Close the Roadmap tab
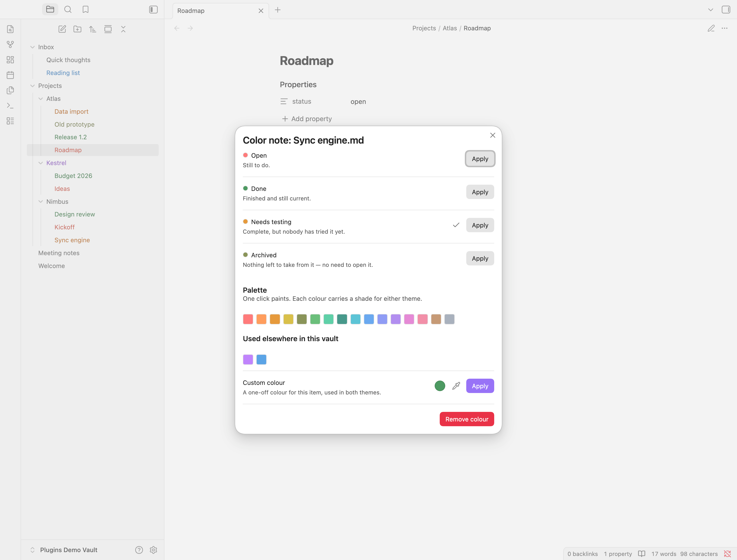Screen dimensions: 737x560 pos(261,11)
